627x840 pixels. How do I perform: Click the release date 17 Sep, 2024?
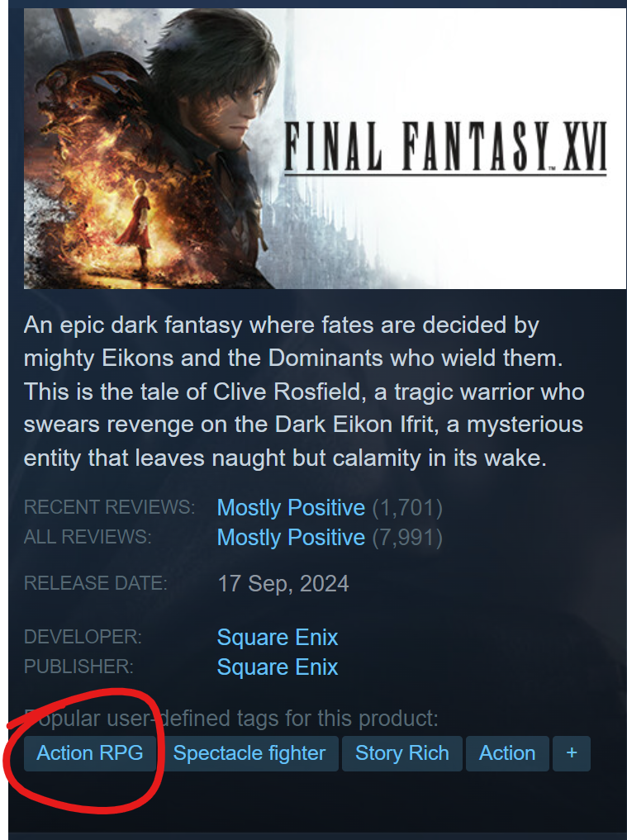tap(283, 583)
